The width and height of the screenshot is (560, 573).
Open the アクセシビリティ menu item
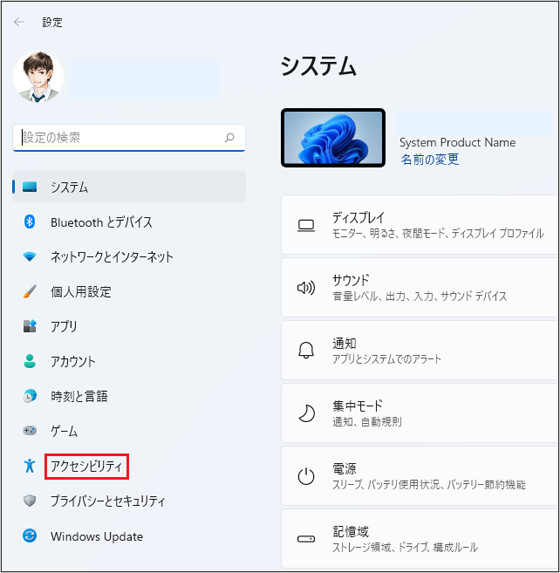[x=87, y=466]
